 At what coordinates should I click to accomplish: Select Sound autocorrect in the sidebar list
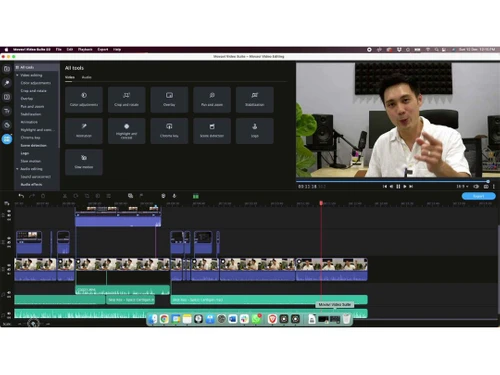coord(36,177)
